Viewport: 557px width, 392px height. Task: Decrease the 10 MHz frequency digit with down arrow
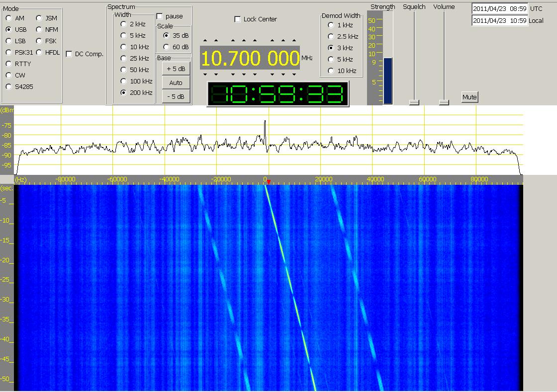(x=204, y=75)
